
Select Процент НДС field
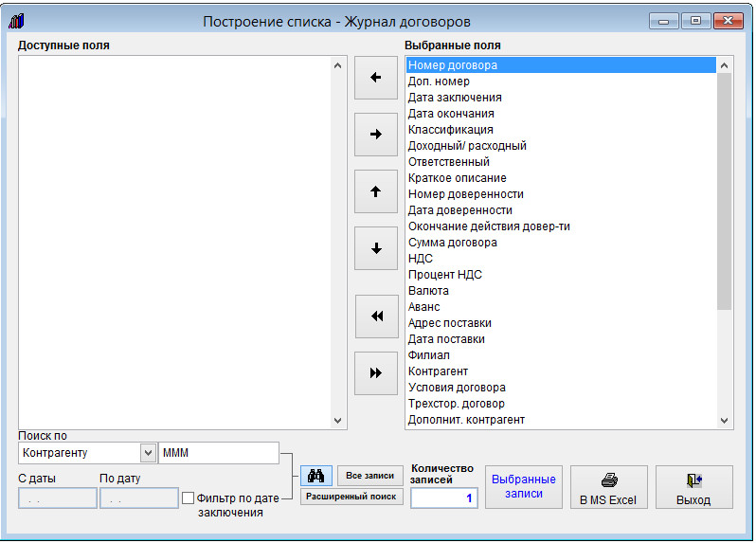(x=562, y=275)
